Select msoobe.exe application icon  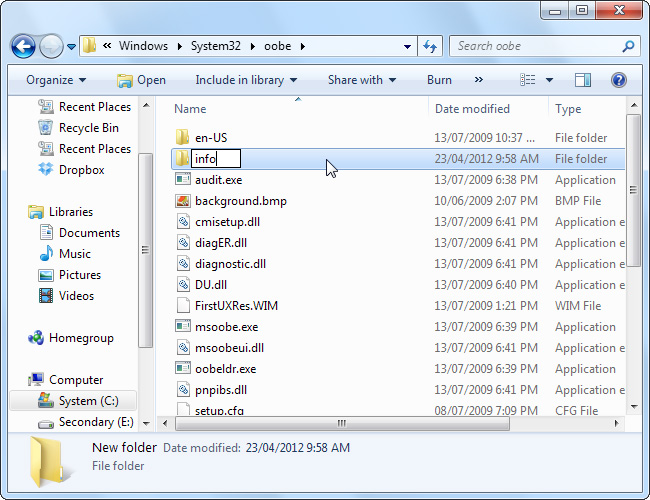183,326
